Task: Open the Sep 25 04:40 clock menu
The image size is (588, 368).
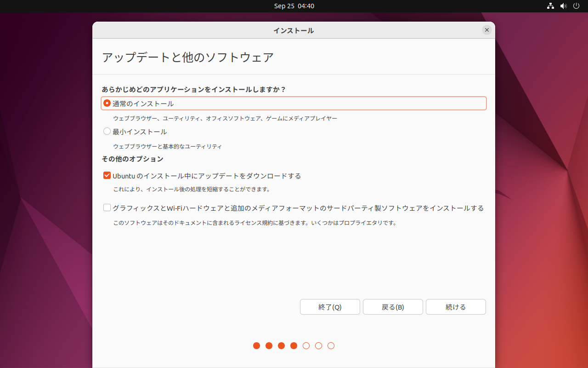Action: [x=294, y=6]
